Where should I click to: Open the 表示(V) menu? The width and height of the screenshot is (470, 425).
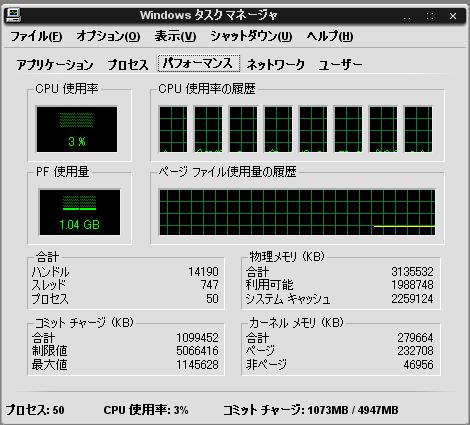click(175, 36)
